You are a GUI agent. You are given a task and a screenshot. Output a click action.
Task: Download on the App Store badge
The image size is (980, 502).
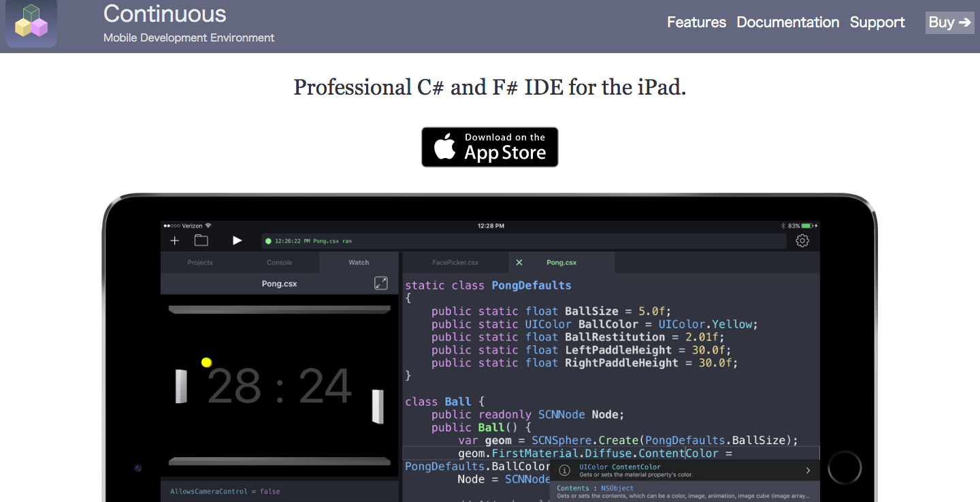click(x=490, y=147)
